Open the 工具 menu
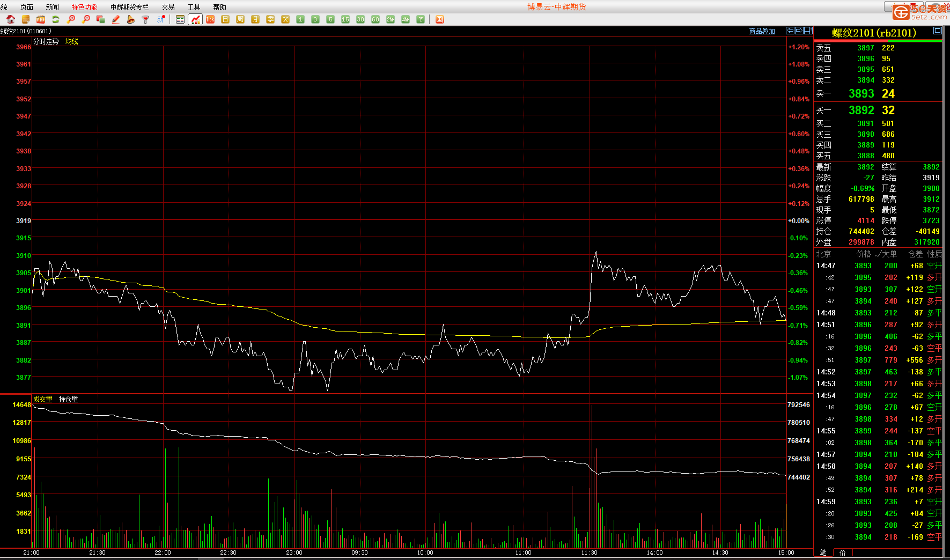Screen dimensions: 950x560 194,7
